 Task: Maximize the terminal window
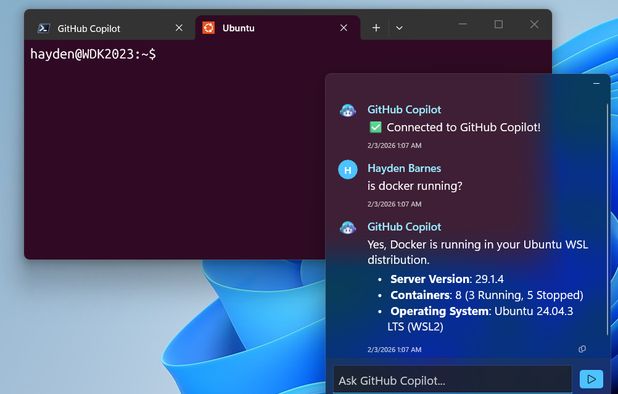click(x=499, y=24)
